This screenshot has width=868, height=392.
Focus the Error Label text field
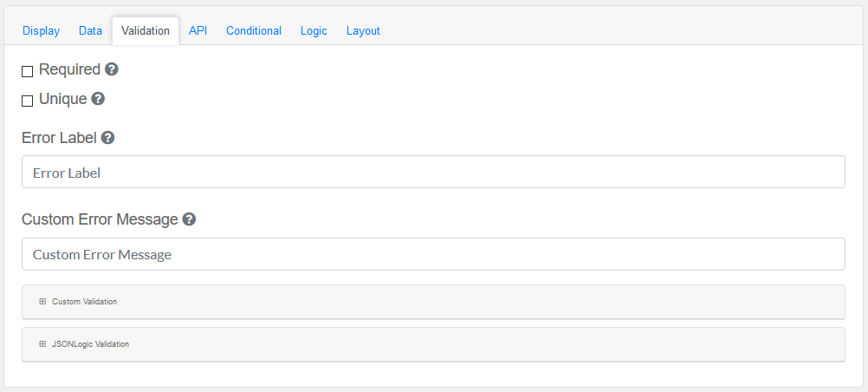(x=433, y=172)
